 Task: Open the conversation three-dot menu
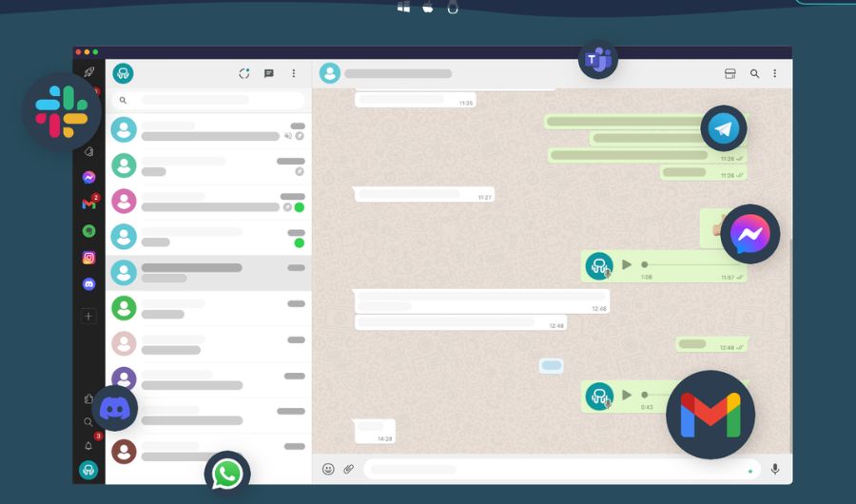pos(774,73)
